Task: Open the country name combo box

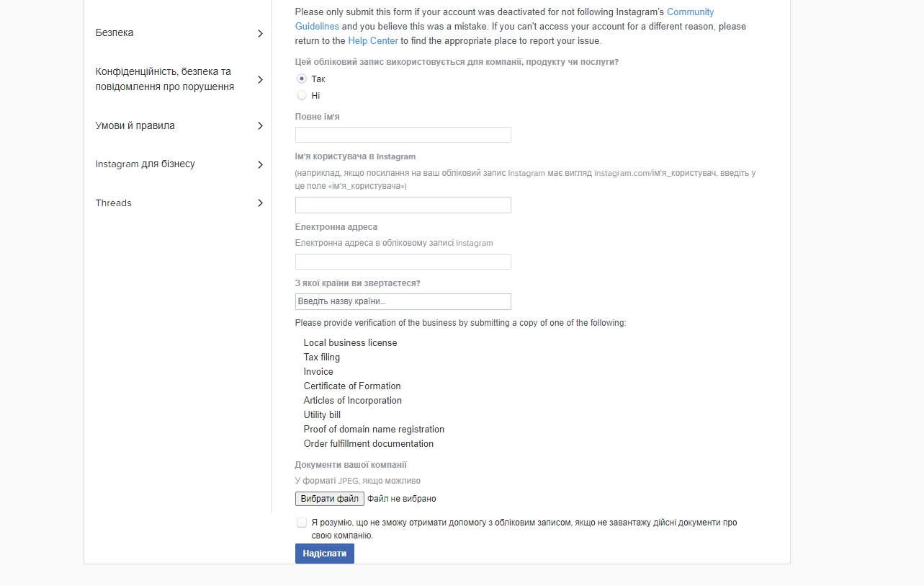Action: coord(403,301)
